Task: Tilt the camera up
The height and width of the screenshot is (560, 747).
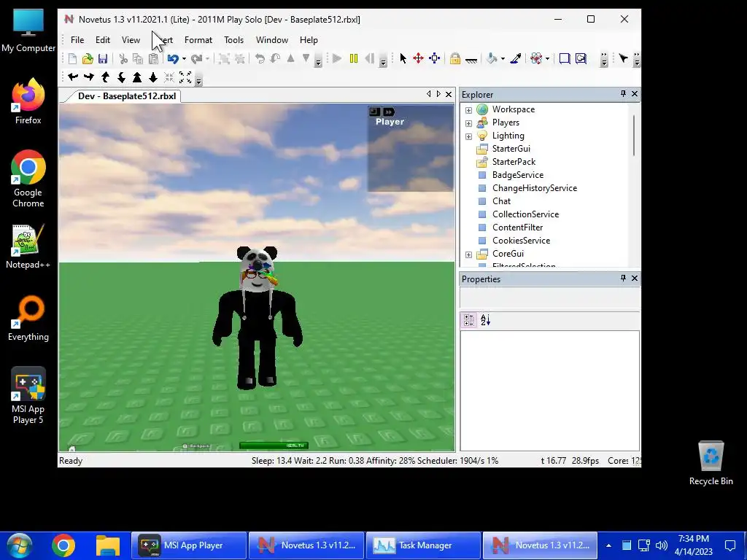Action: point(105,77)
